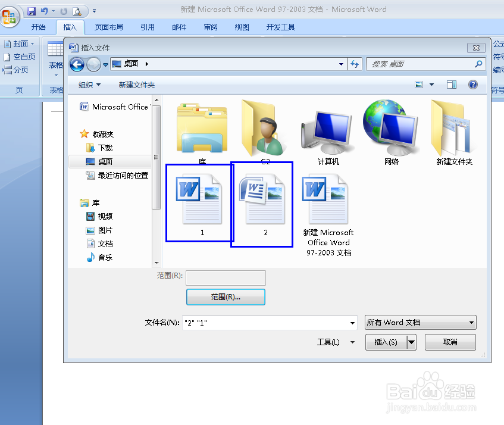The width and height of the screenshot is (504, 425).
Task: Click the 封面 cover page button
Action: [19, 43]
